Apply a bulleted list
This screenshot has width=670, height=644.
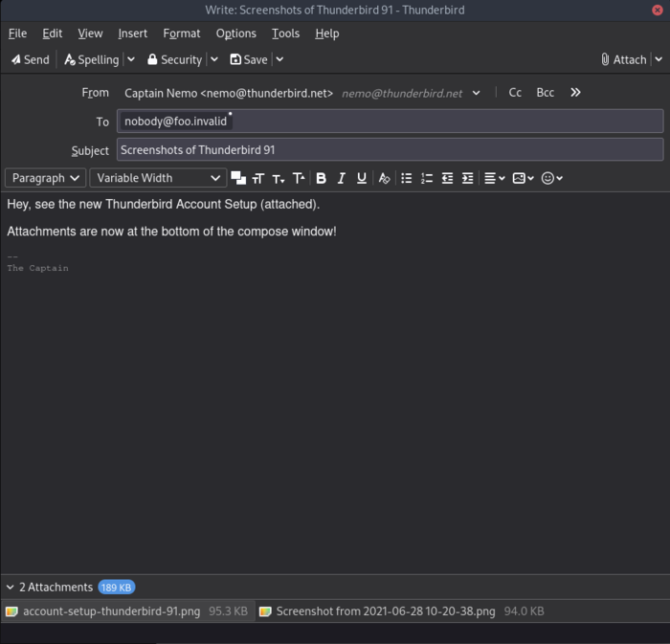click(407, 178)
